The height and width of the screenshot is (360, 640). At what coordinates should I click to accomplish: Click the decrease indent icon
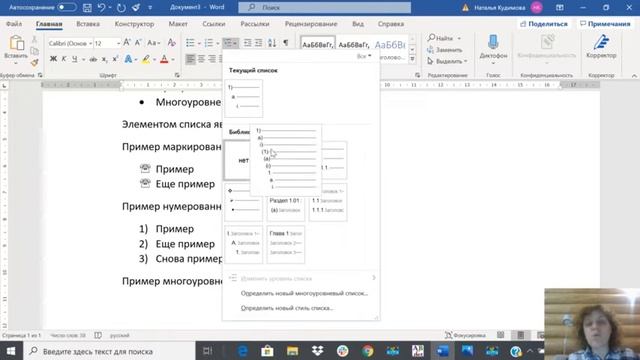(247, 43)
